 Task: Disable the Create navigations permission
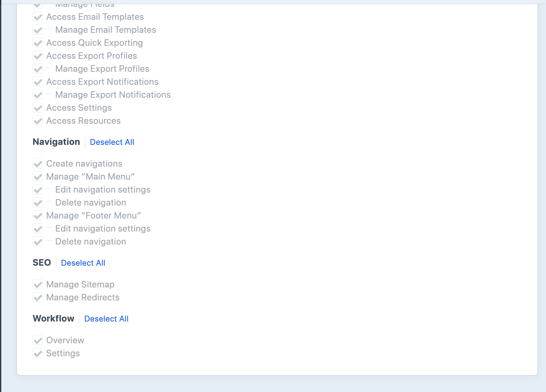[x=38, y=164]
